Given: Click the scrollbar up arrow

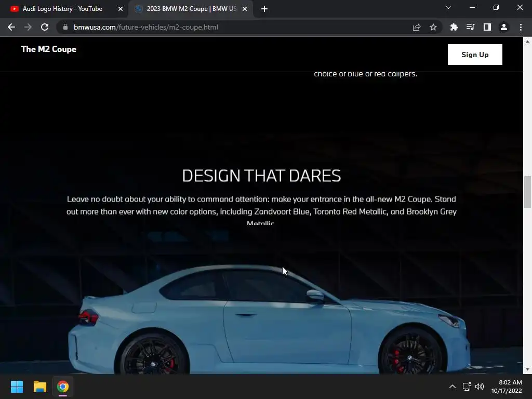Looking at the screenshot, I should pyautogui.click(x=527, y=42).
